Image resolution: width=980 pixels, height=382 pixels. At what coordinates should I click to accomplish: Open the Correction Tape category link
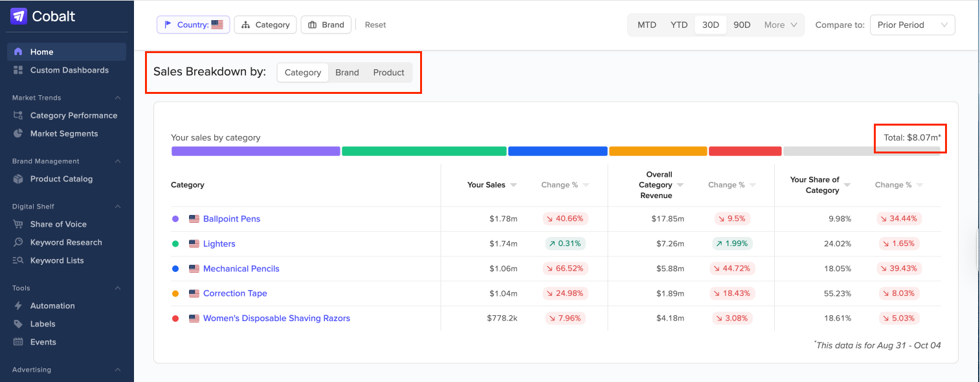[235, 293]
